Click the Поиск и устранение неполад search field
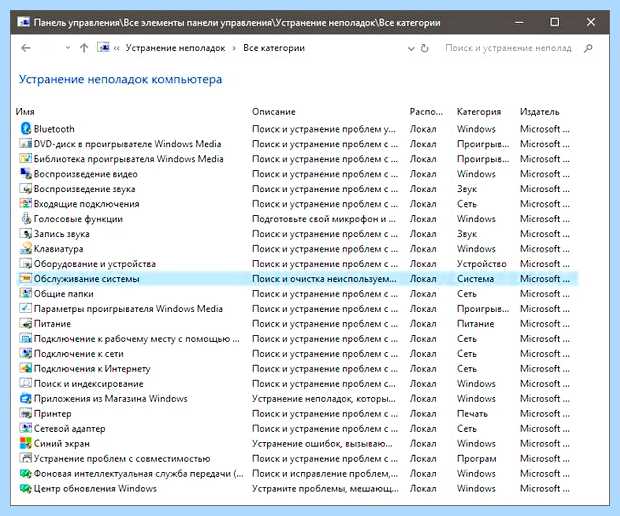 [508, 48]
